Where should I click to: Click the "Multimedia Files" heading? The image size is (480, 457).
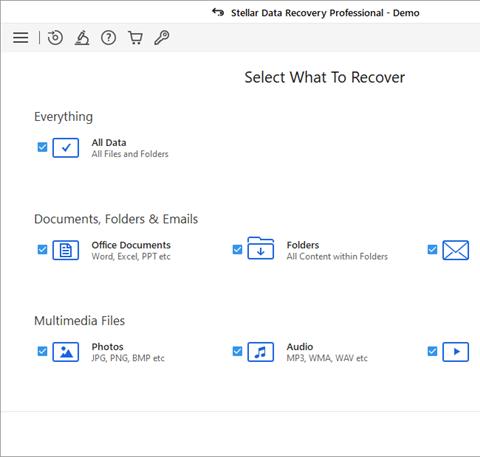click(79, 321)
